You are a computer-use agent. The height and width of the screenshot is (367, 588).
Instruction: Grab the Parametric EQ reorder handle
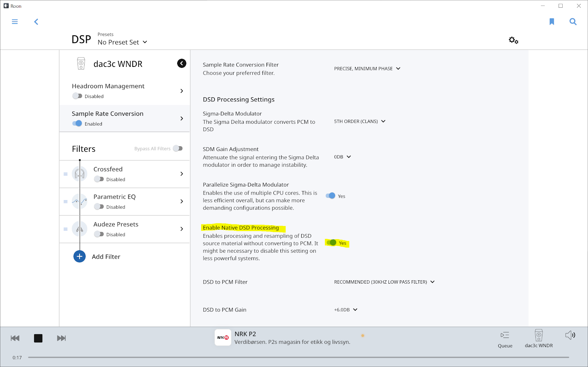coord(65,202)
